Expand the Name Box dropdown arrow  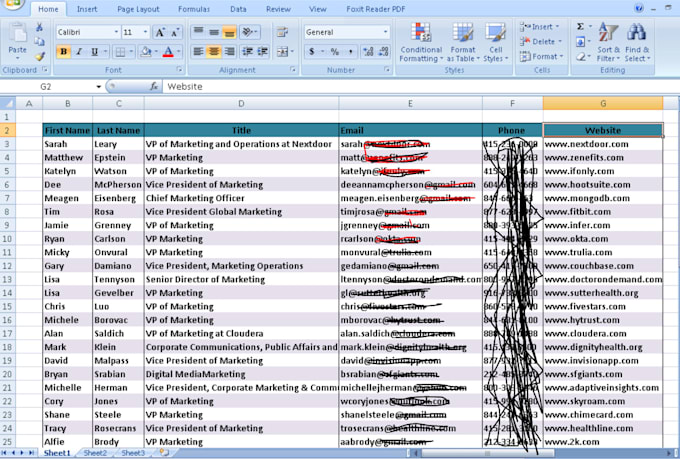tap(98, 87)
